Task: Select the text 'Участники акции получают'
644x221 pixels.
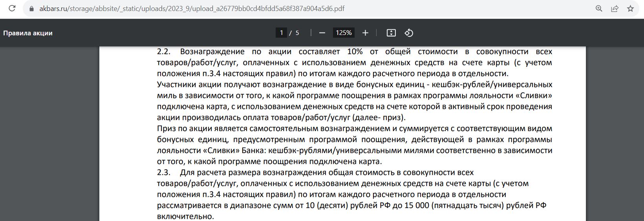Action: tap(209, 84)
